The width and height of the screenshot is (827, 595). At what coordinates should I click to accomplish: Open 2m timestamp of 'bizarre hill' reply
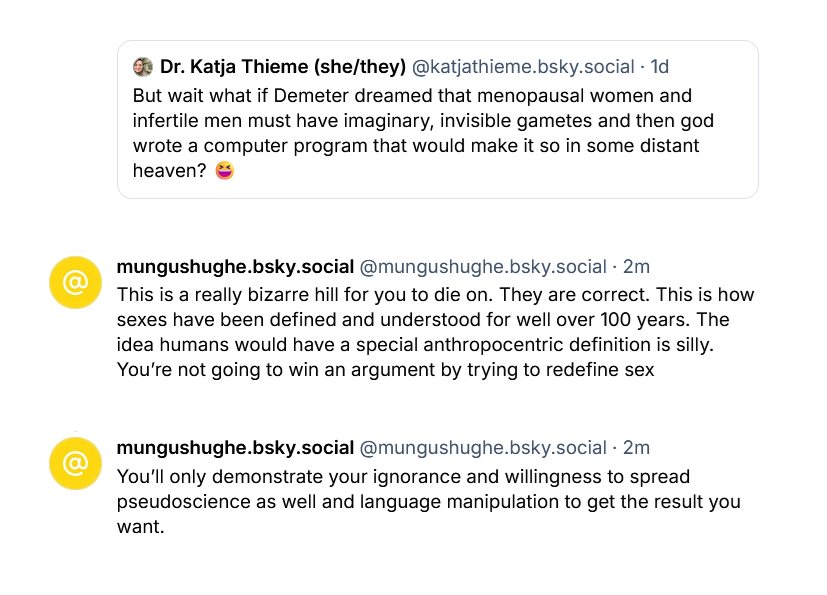tap(636, 267)
